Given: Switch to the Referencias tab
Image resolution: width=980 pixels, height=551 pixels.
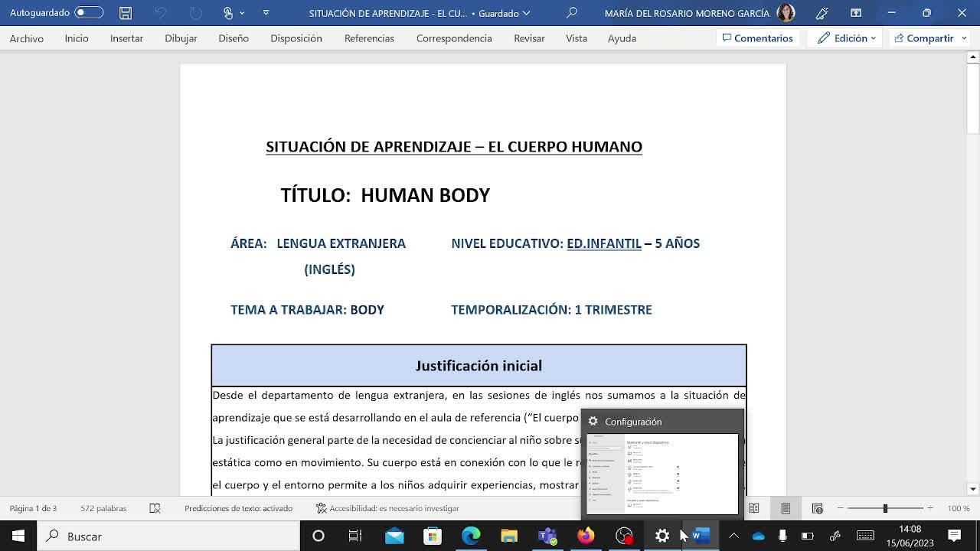Looking at the screenshot, I should 369,38.
